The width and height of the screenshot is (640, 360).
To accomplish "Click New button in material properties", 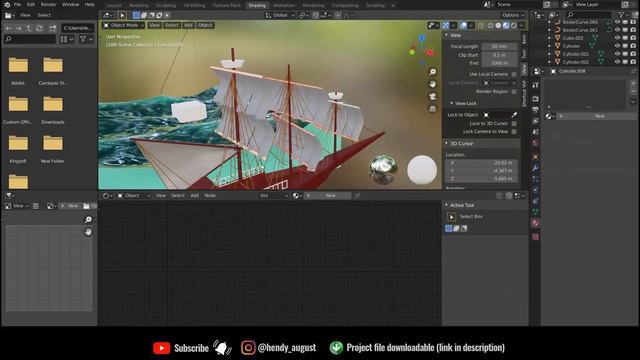I will click(x=596, y=116).
